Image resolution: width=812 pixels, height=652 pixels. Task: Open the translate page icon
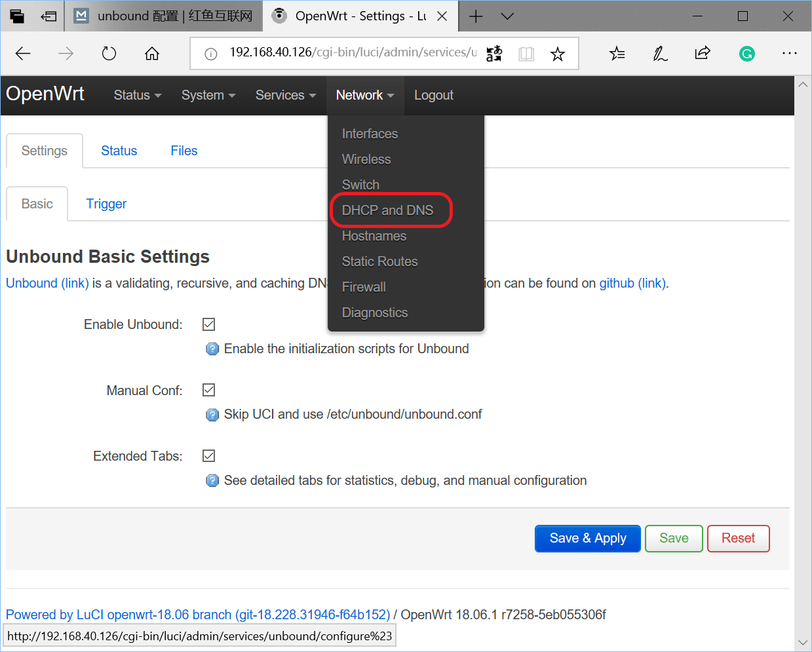pyautogui.click(x=494, y=54)
